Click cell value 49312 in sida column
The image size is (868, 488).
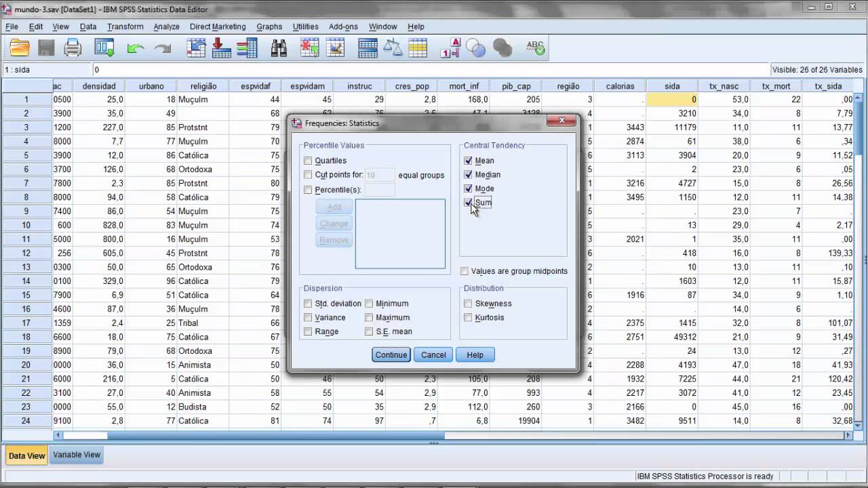pos(672,337)
